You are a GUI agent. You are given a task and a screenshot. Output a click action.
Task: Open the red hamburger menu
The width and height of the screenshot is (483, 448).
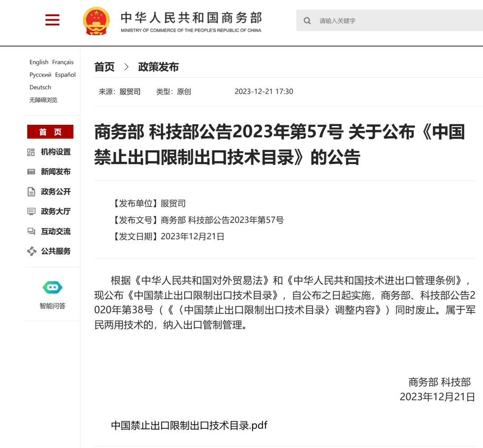(x=52, y=20)
